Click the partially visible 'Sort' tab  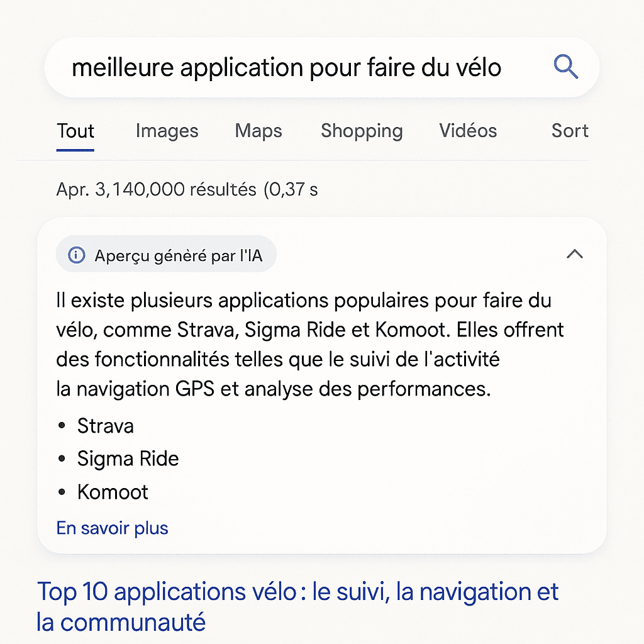(570, 131)
